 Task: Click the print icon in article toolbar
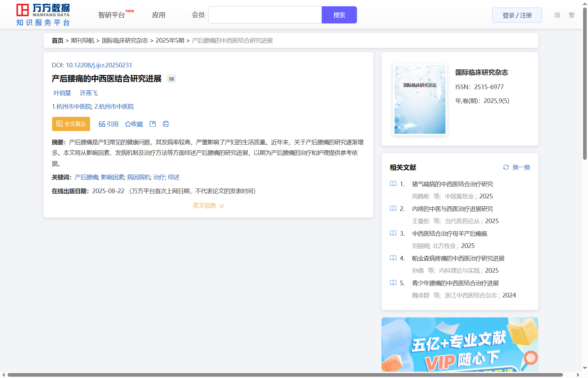[x=166, y=124]
